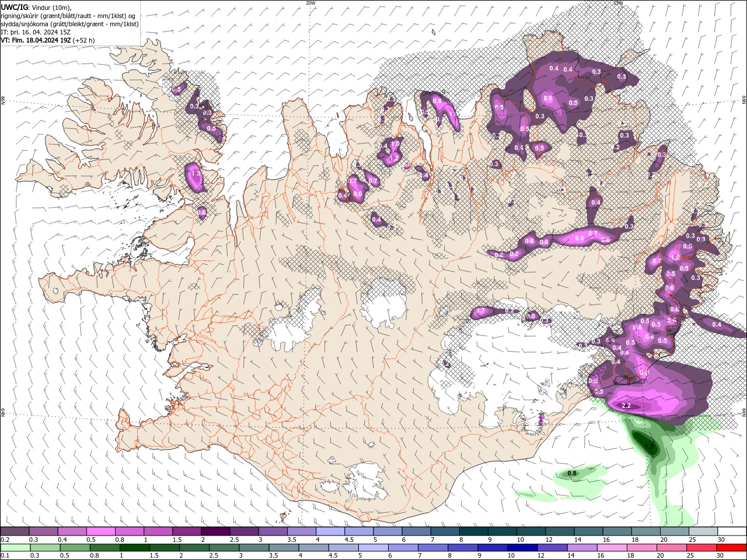Click the dark teal snow swatch labeled 8
The image size is (747, 560).
[474, 531]
